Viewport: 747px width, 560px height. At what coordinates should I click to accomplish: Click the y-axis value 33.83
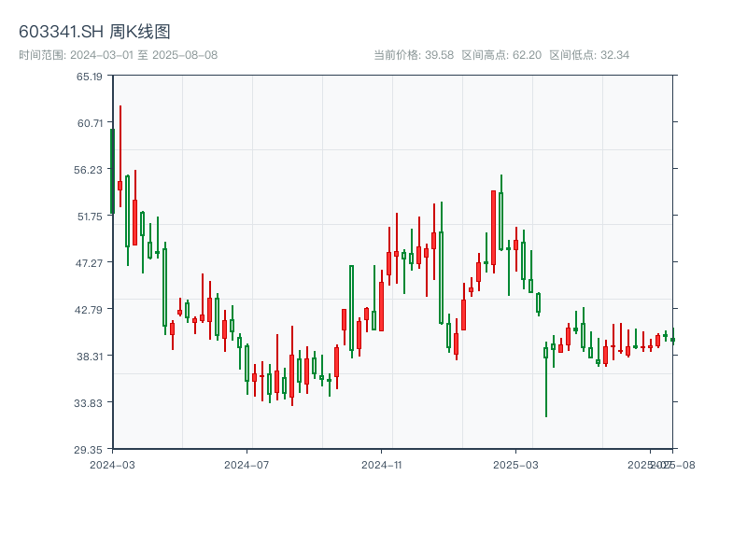point(88,403)
